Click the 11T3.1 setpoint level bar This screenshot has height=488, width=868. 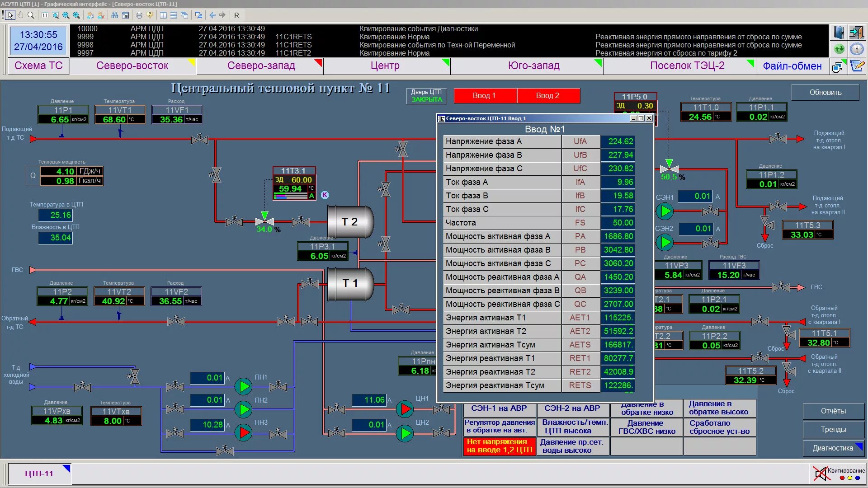pyautogui.click(x=291, y=196)
